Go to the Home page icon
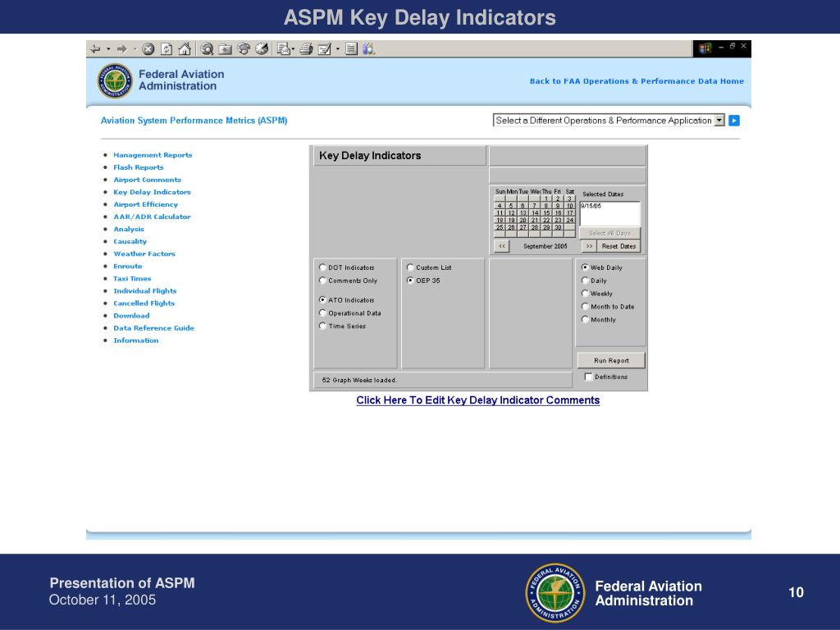Image resolution: width=840 pixels, height=630 pixels. click(x=185, y=49)
